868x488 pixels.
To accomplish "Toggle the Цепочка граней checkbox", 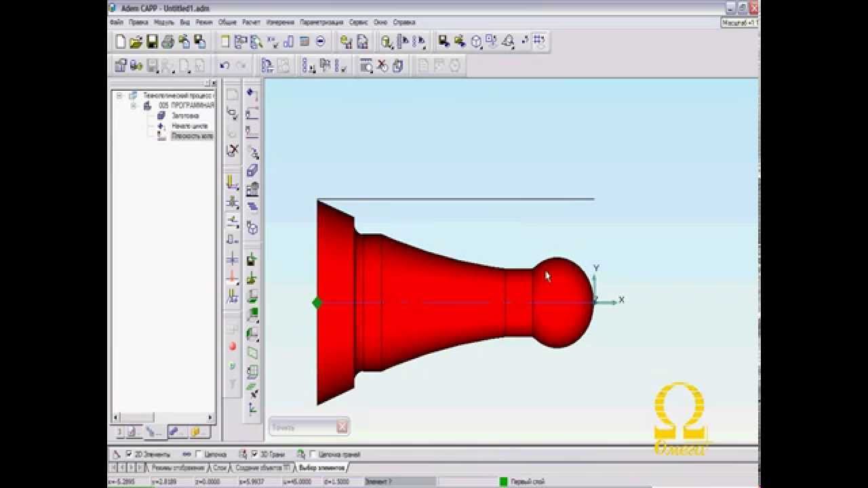I will pos(313,454).
